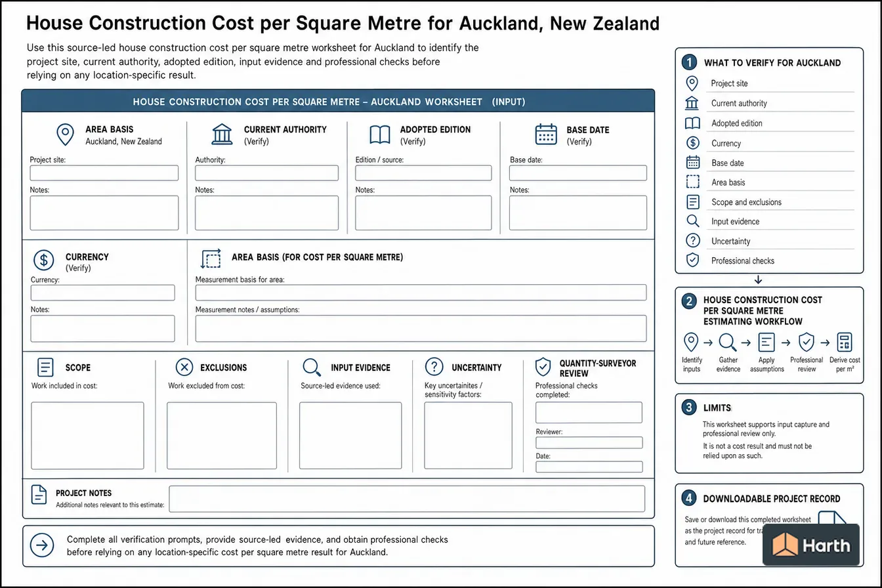Click the Project Notes document icon
882x588 pixels.
(x=39, y=495)
